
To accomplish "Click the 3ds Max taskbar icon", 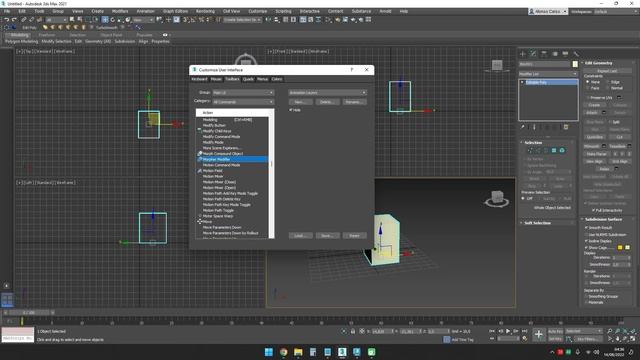I will (x=342, y=352).
